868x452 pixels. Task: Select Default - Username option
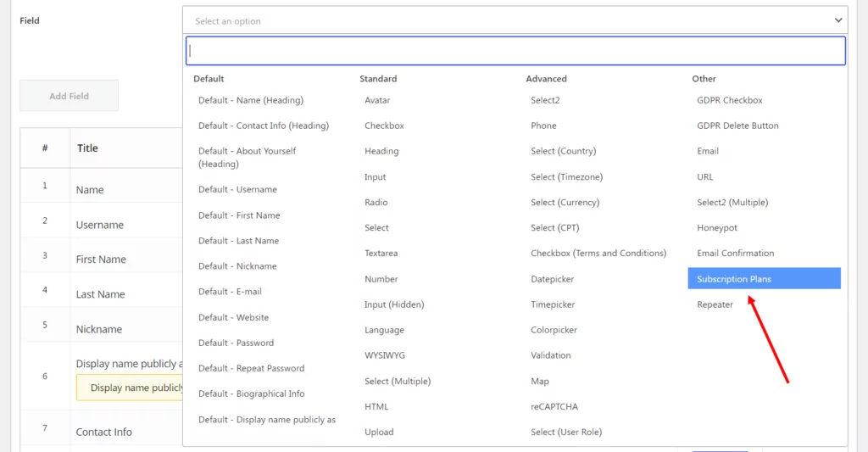[237, 189]
